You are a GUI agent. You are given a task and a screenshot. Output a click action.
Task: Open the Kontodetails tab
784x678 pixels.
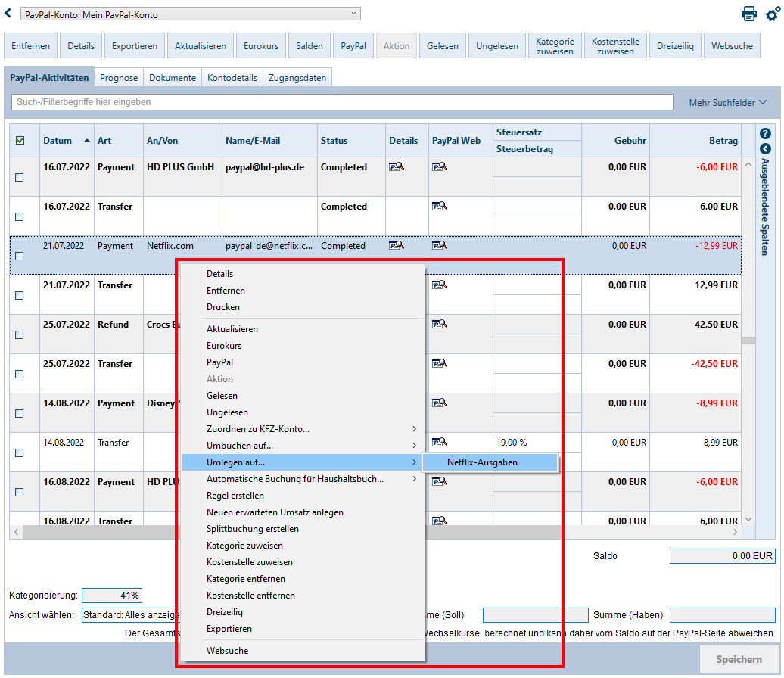[232, 77]
